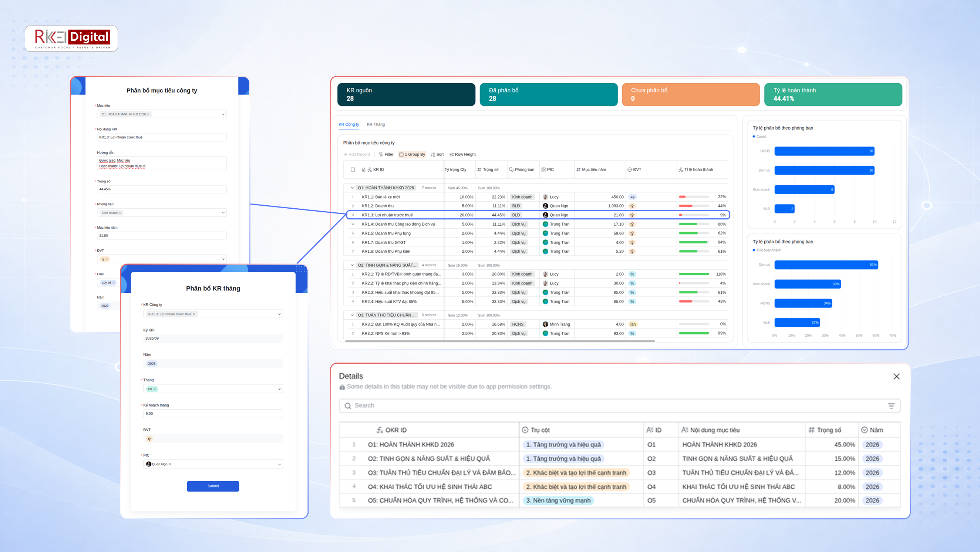Click the table's horizontal scrollbar
This screenshot has height=552, width=980.
499,341
